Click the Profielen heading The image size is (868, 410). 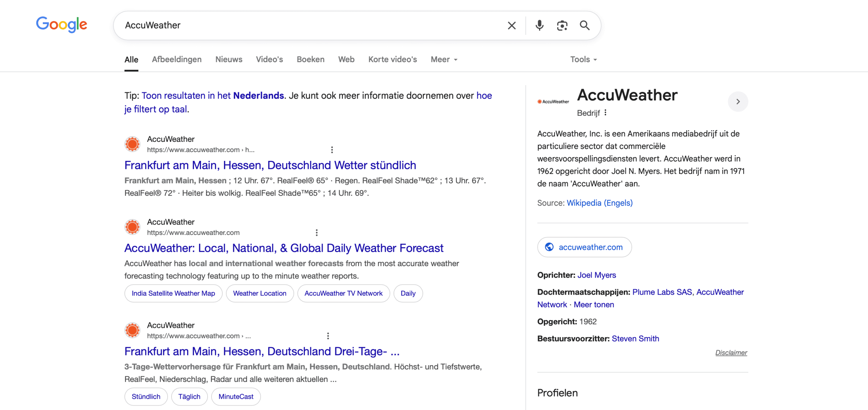[557, 393]
